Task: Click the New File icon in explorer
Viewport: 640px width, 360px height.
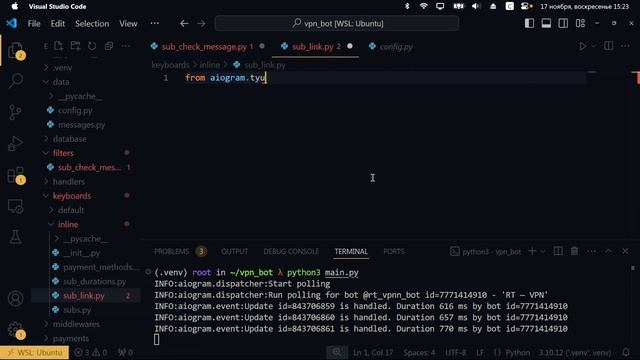Action: pyautogui.click(x=58, y=46)
